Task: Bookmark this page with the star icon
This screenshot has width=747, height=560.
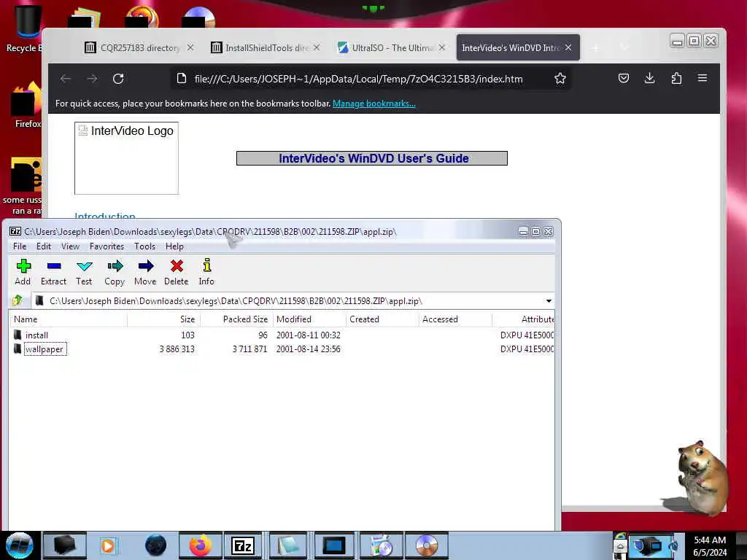Action: click(560, 79)
